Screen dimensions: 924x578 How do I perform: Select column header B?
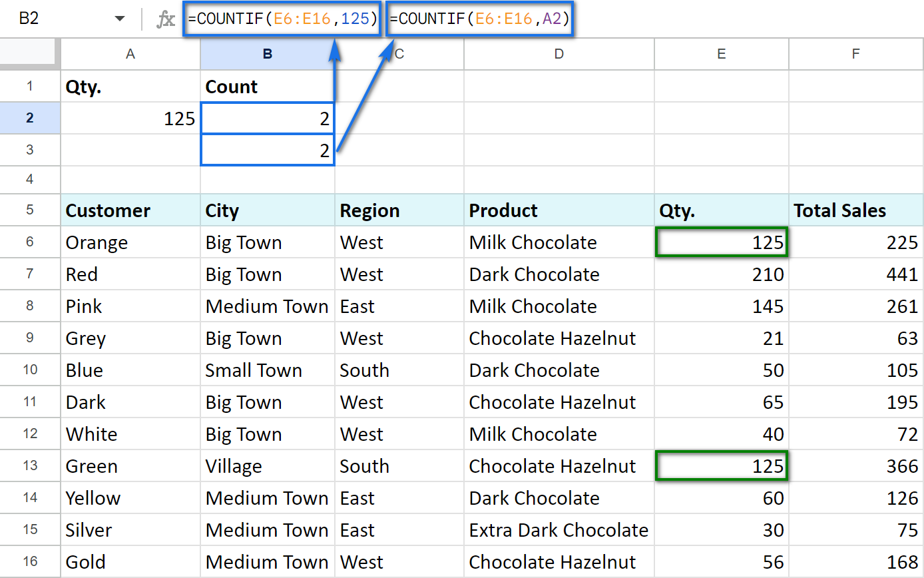(267, 54)
